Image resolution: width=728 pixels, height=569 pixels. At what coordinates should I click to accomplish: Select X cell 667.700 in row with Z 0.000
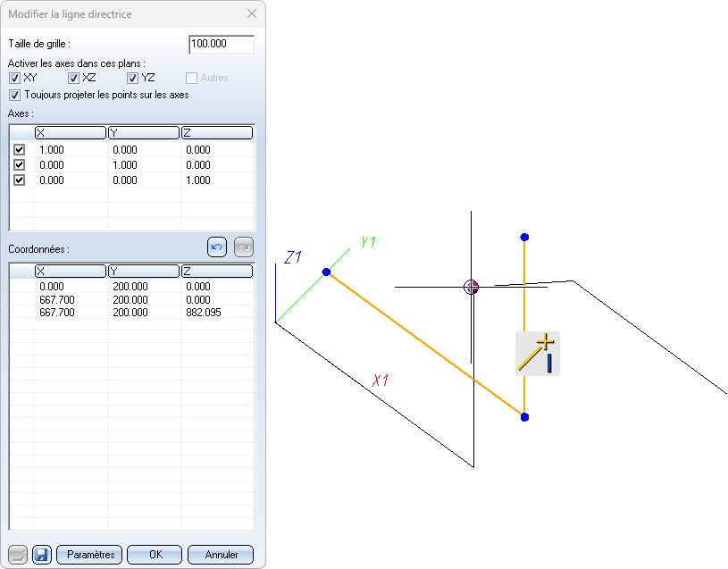pos(71,300)
